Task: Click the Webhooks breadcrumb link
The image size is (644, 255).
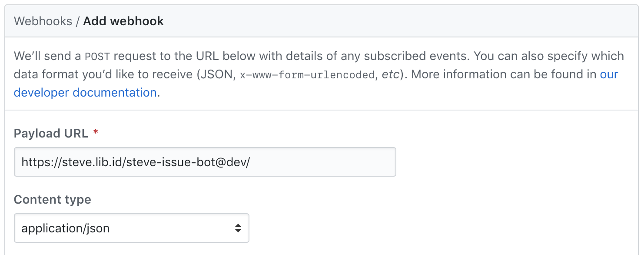Action: click(x=43, y=21)
